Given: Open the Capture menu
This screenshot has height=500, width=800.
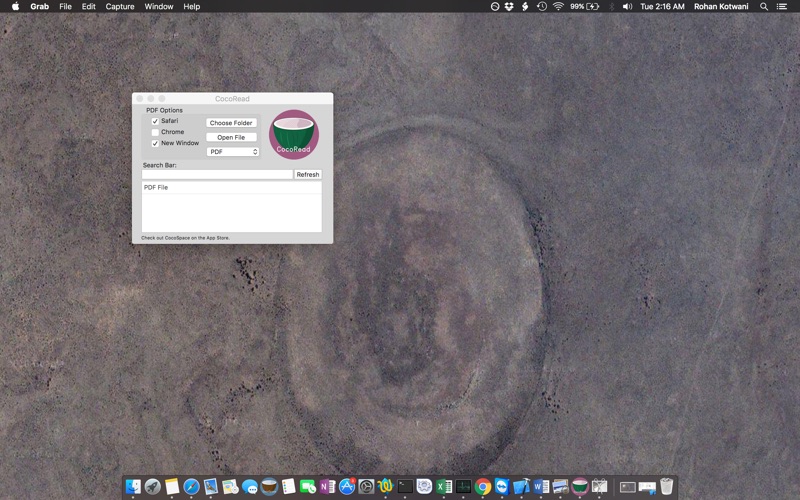Looking at the screenshot, I should (120, 6).
